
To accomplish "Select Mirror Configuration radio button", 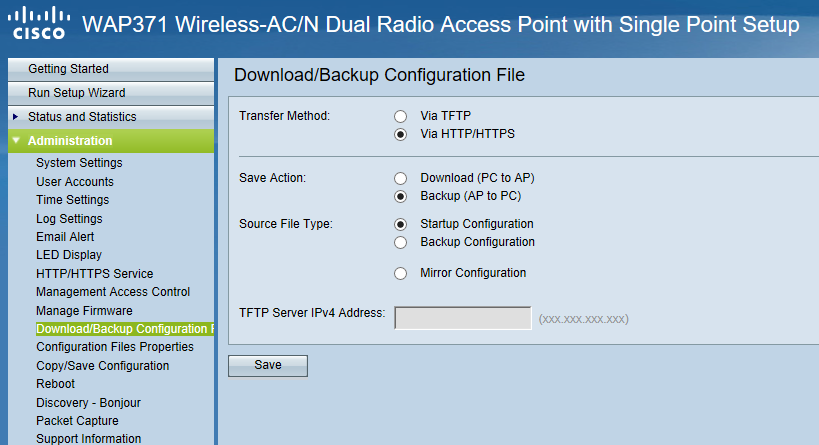I will click(401, 273).
